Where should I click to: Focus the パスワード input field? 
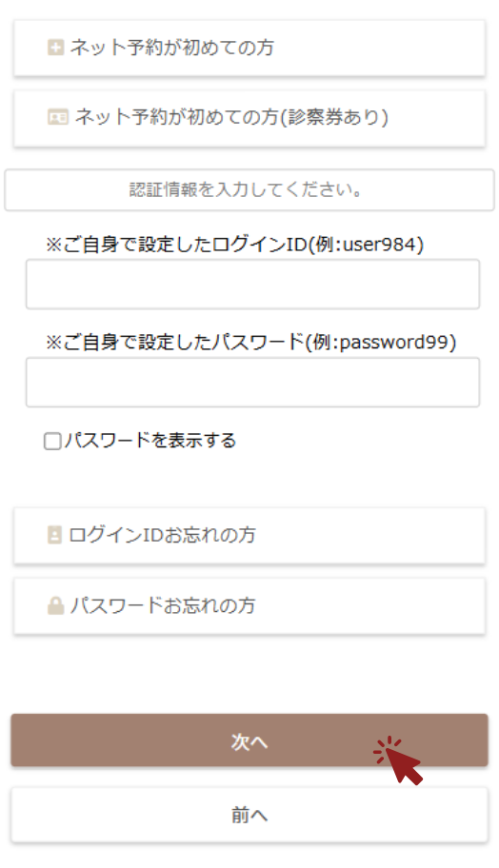[252, 383]
